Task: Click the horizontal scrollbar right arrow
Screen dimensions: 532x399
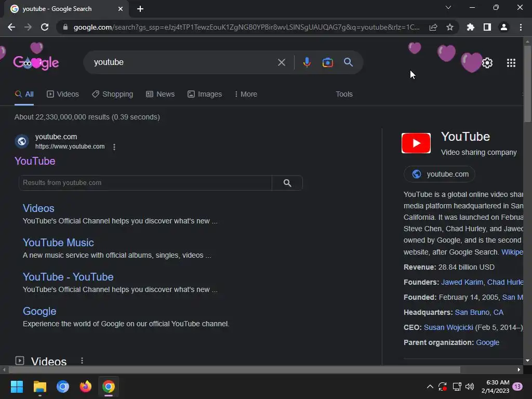Action: pyautogui.click(x=519, y=369)
